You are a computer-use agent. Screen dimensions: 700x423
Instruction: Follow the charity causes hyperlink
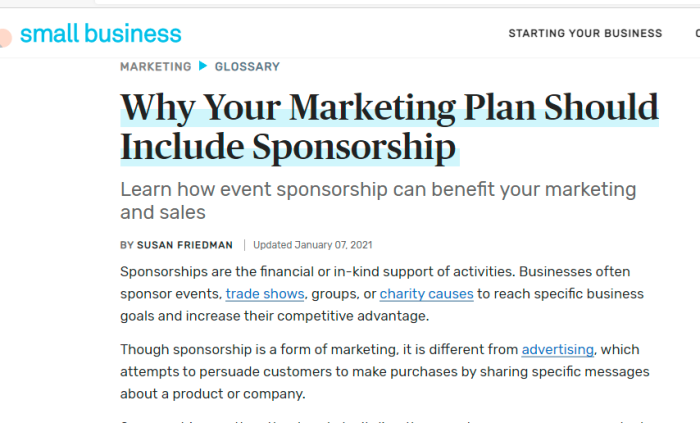(x=426, y=294)
